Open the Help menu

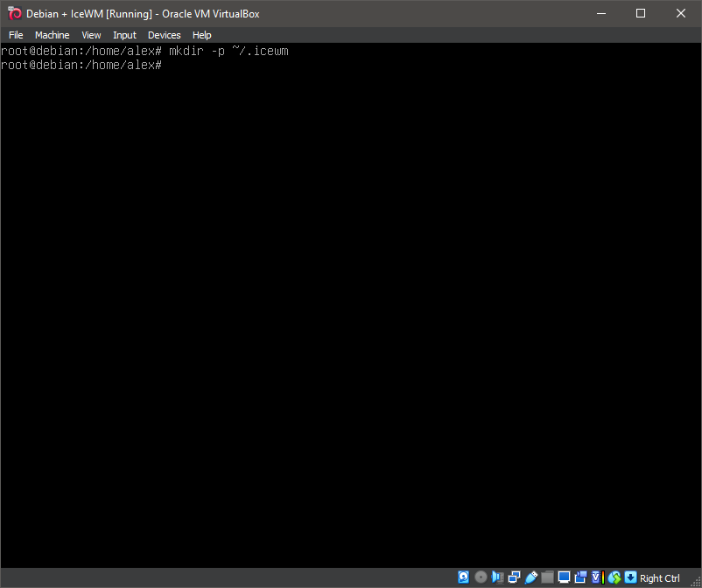pos(201,35)
